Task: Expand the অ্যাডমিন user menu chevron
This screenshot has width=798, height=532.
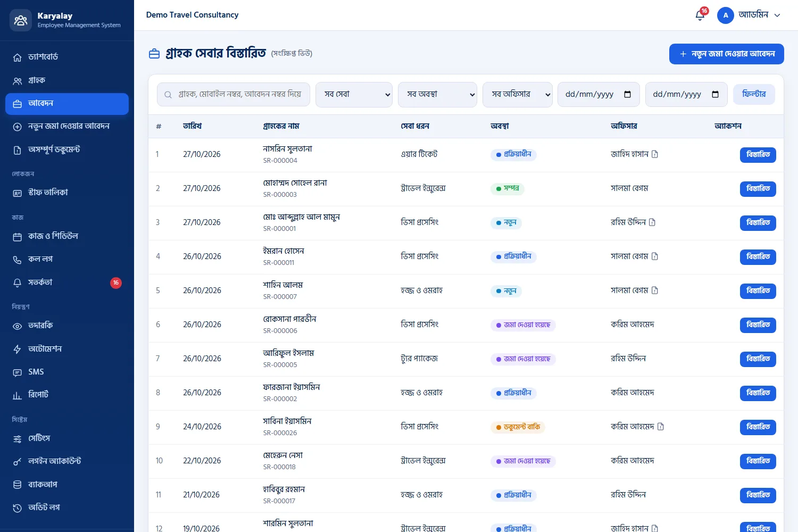Action: tap(777, 15)
